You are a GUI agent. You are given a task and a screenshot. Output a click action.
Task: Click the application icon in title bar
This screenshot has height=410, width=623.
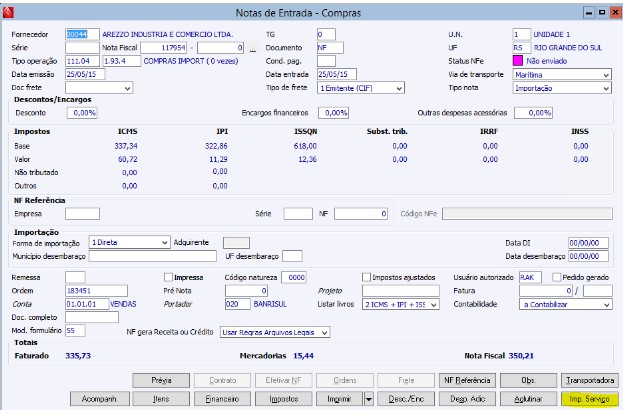coord(8,12)
